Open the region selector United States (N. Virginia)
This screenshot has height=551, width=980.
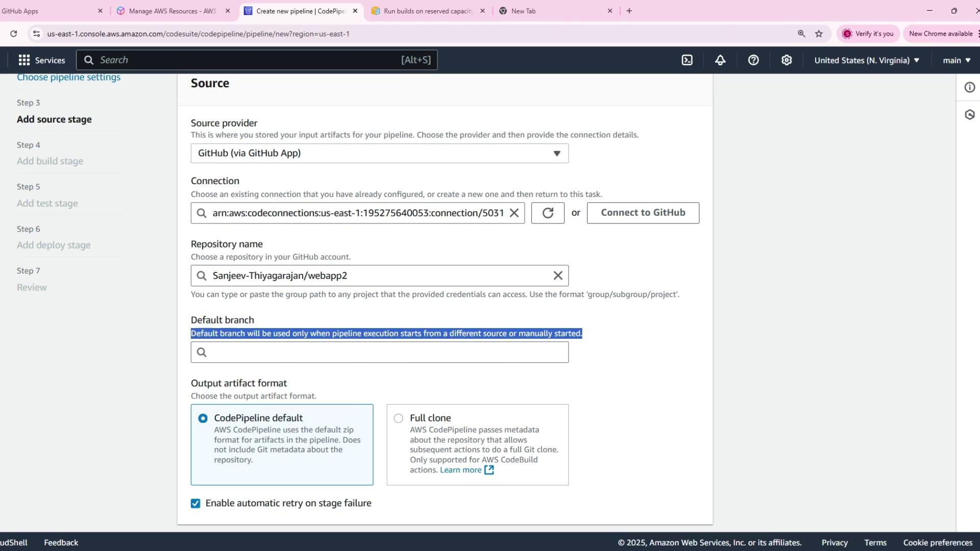point(867,60)
